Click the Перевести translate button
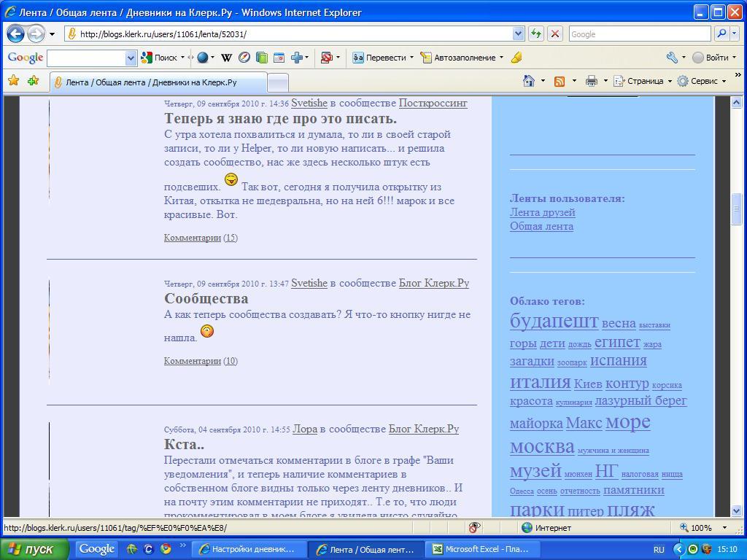Screen dimensions: 747x560 click(380, 58)
